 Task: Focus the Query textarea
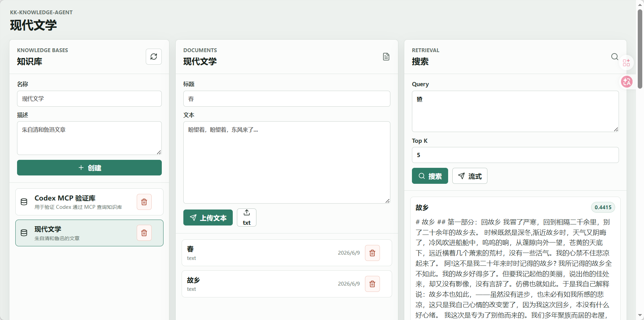(515, 111)
